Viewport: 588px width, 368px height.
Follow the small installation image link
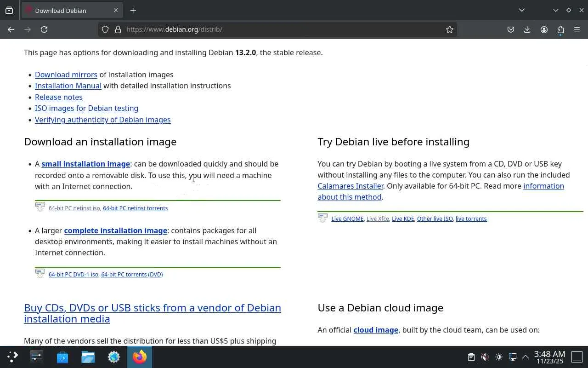(86, 164)
